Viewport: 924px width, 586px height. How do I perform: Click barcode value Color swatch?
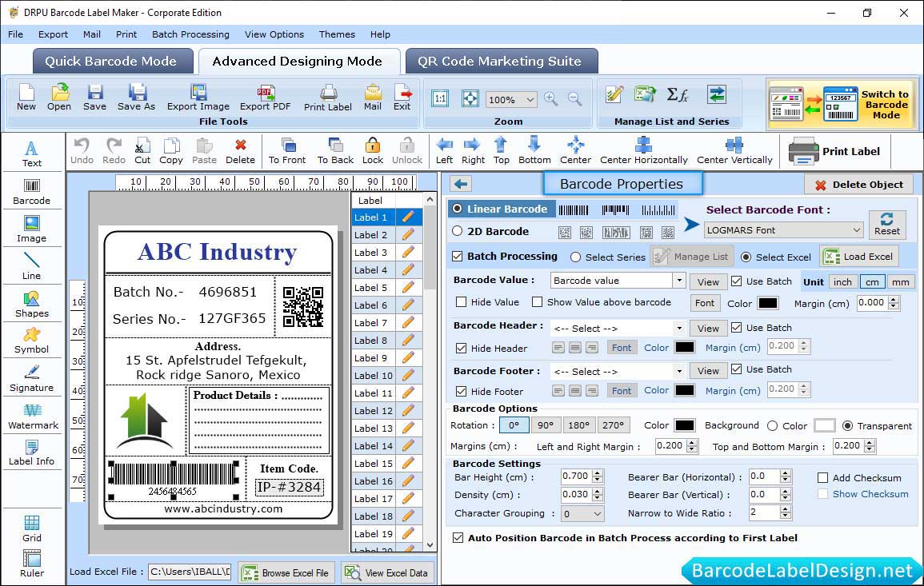click(767, 303)
